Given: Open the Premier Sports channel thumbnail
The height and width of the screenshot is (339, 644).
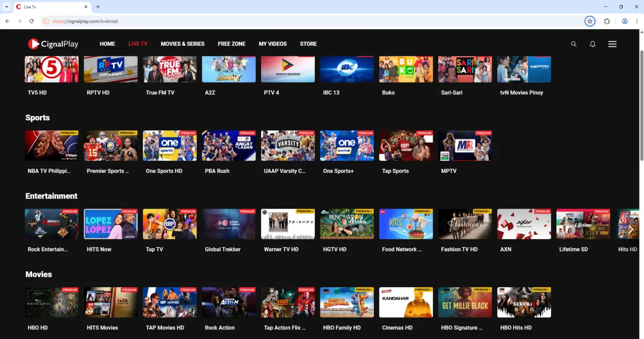Looking at the screenshot, I should [x=111, y=146].
